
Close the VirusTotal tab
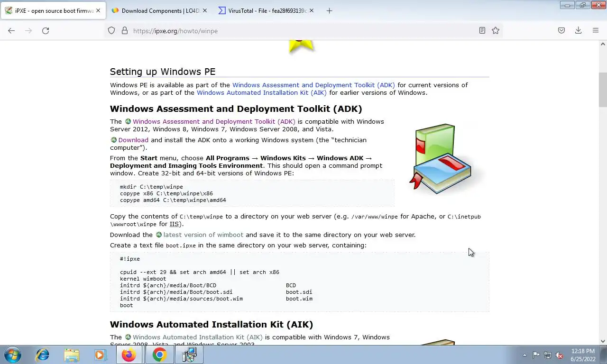point(312,10)
